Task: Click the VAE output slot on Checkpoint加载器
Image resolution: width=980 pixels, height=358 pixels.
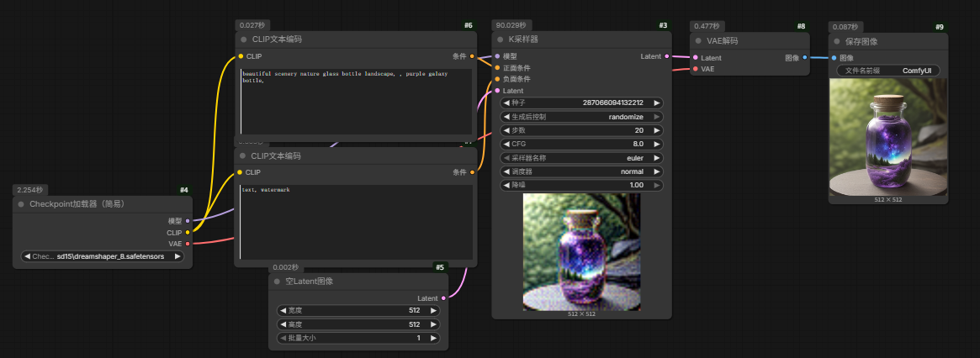Action: coord(188,244)
